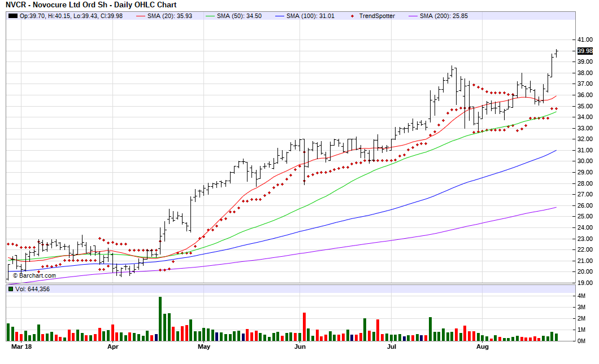Click the 29.00 price axis label
Image resolution: width=599 pixels, height=364 pixels.
pyautogui.click(x=585, y=173)
